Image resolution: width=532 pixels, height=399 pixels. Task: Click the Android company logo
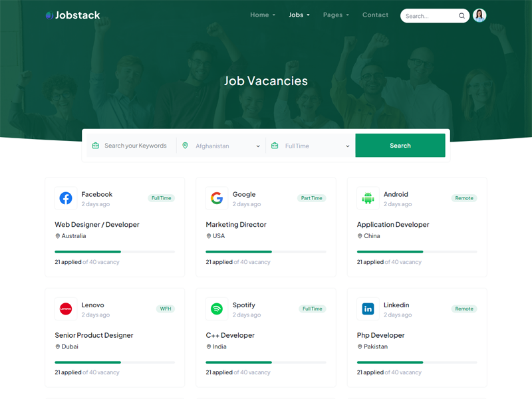[368, 198]
